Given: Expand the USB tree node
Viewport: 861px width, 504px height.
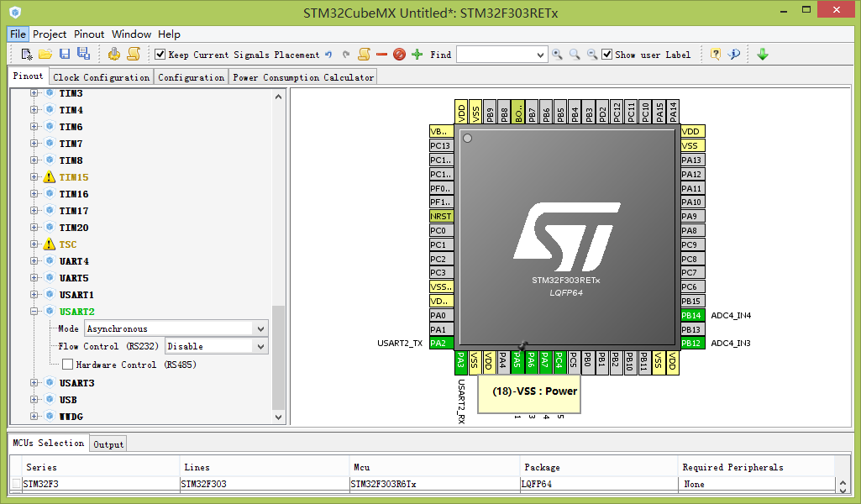Looking at the screenshot, I should pos(34,399).
